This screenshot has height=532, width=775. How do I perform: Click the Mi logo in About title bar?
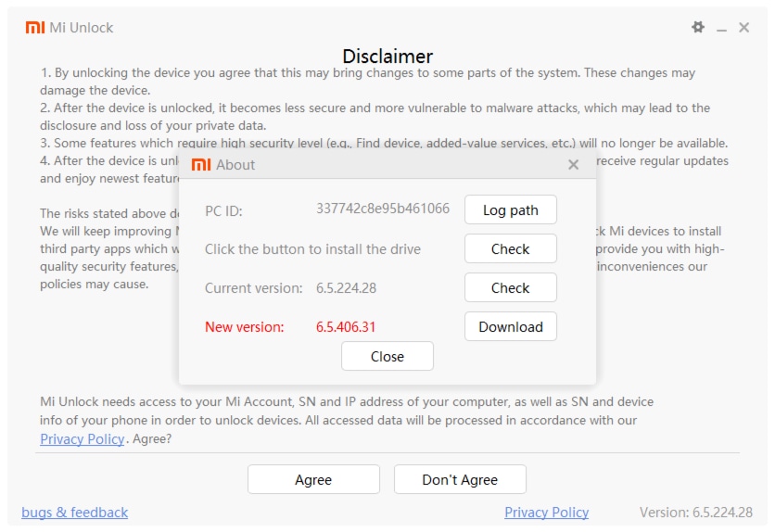point(200,164)
